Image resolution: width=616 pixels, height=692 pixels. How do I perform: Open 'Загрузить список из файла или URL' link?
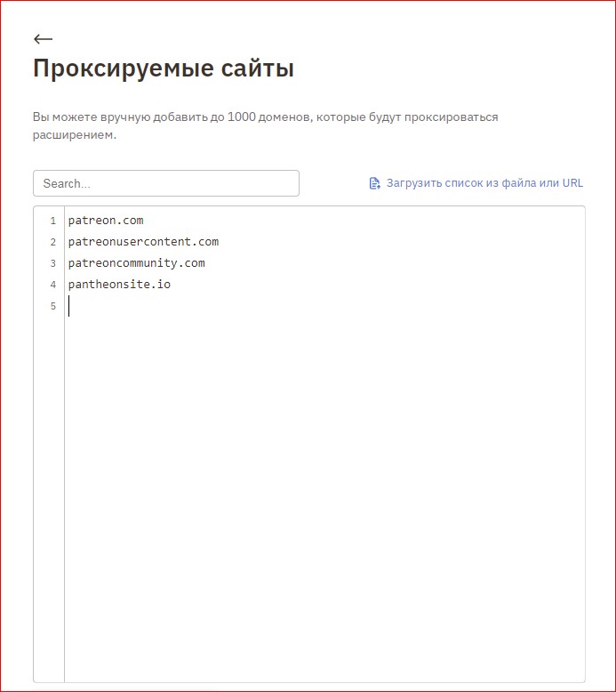pyautogui.click(x=484, y=183)
